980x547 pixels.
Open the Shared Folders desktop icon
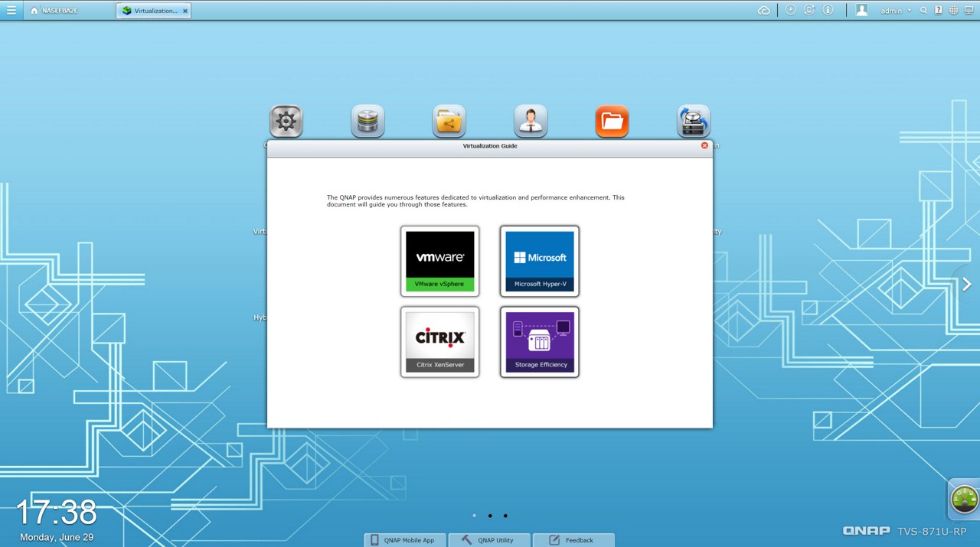click(449, 121)
